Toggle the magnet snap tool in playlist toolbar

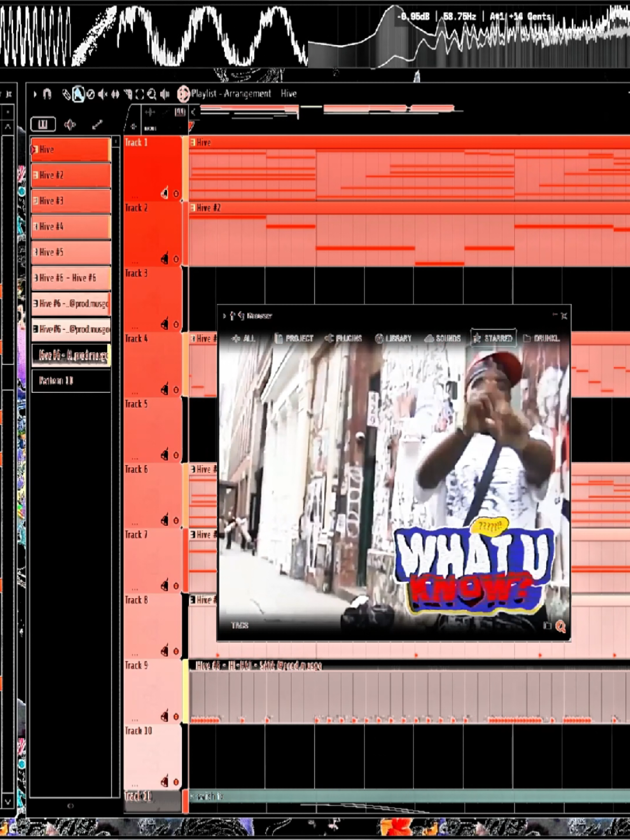coord(48,94)
